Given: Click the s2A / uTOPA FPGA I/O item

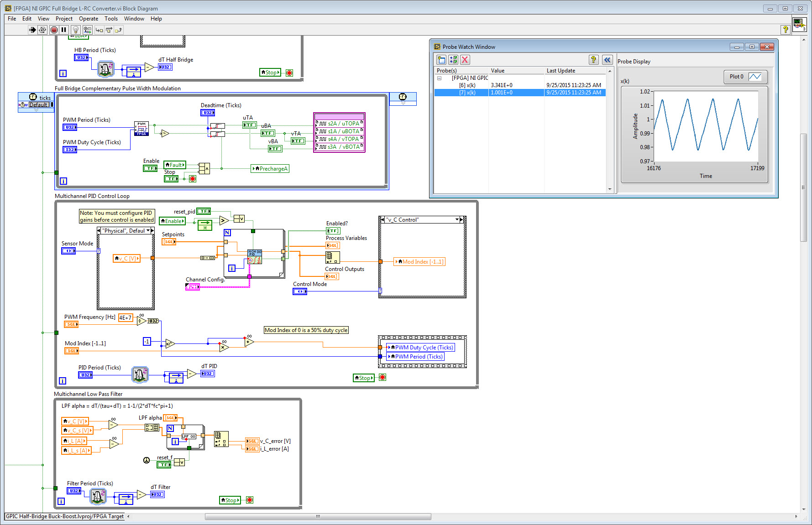Looking at the screenshot, I should 339,124.
